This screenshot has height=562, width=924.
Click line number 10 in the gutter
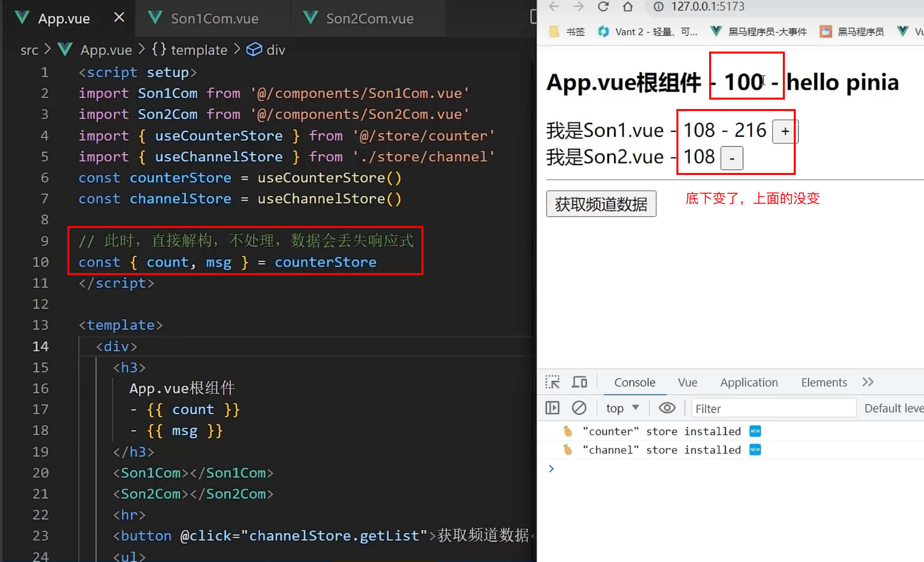[41, 262]
